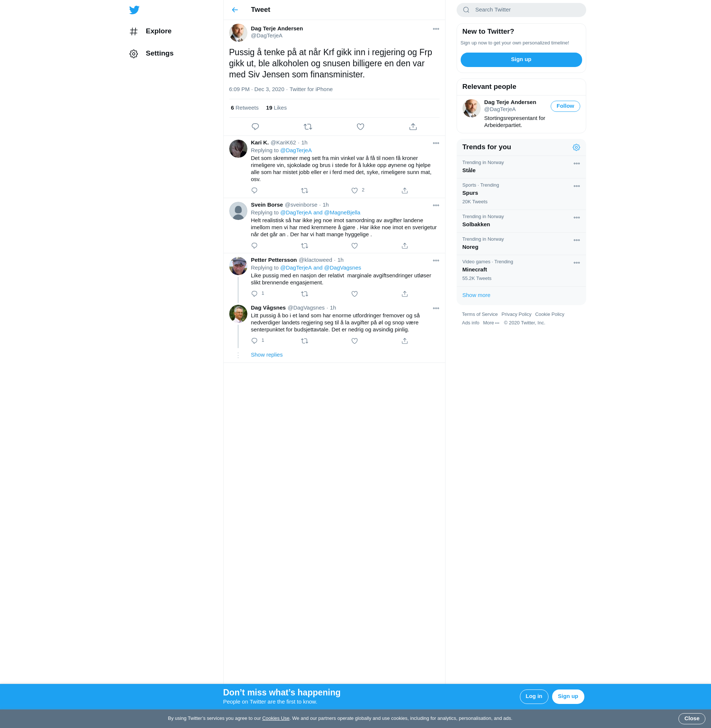Open @MagneBjella mention link

(x=342, y=213)
